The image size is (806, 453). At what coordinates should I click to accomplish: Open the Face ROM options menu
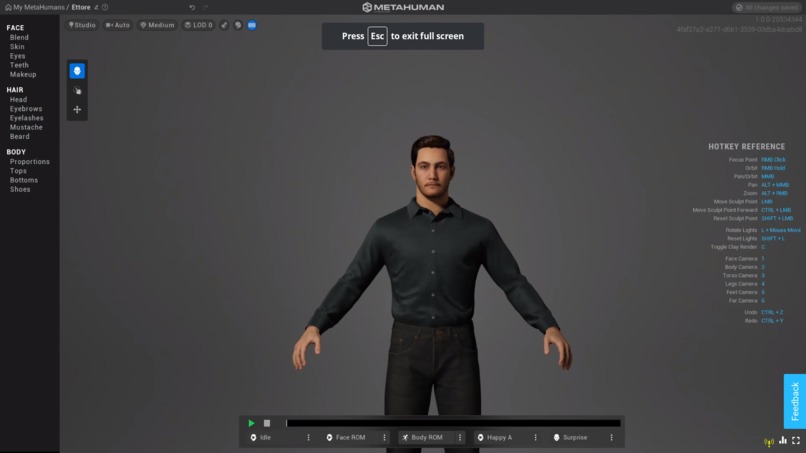[384, 438]
